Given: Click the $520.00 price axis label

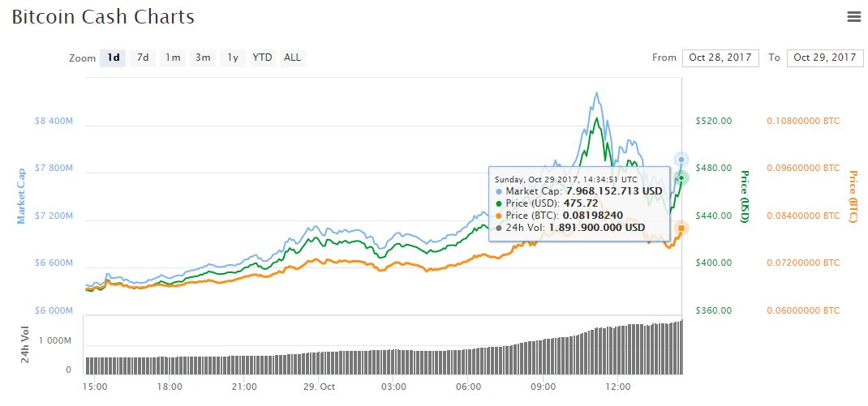Looking at the screenshot, I should [714, 121].
